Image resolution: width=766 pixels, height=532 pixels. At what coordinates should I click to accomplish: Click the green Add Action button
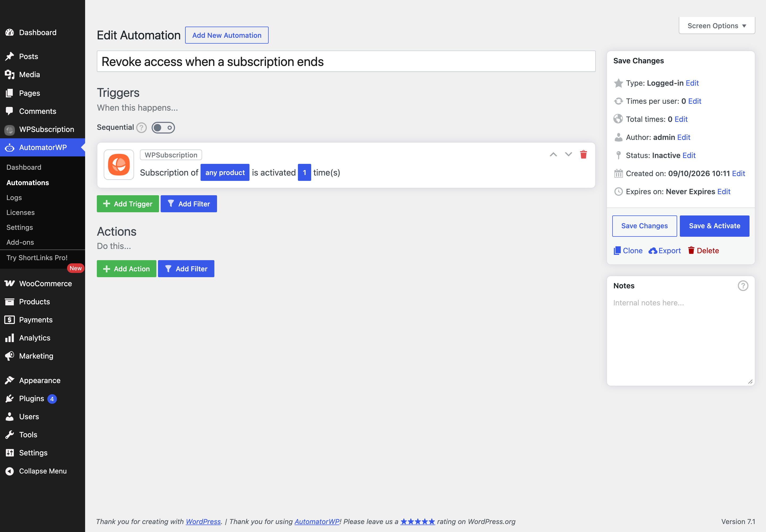point(126,269)
